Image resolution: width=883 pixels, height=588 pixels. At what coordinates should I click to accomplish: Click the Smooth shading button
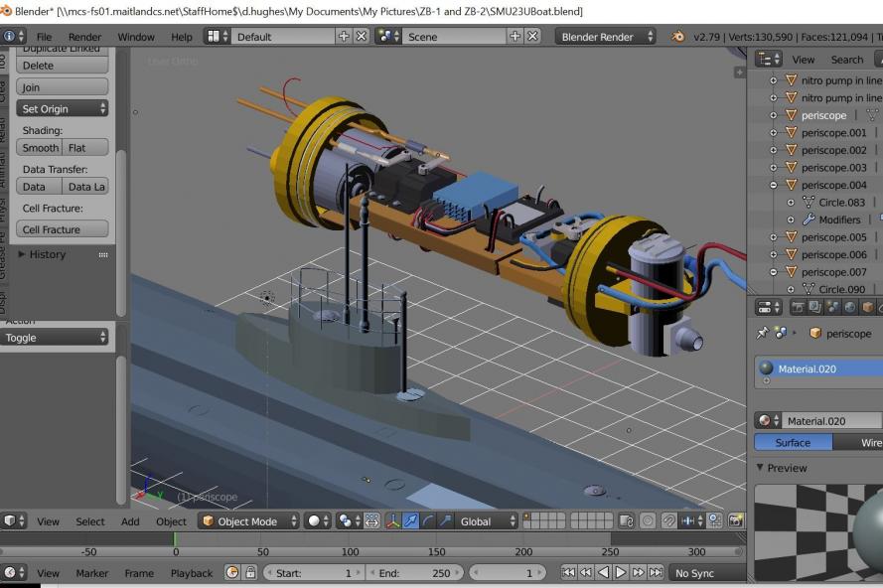pyautogui.click(x=40, y=148)
